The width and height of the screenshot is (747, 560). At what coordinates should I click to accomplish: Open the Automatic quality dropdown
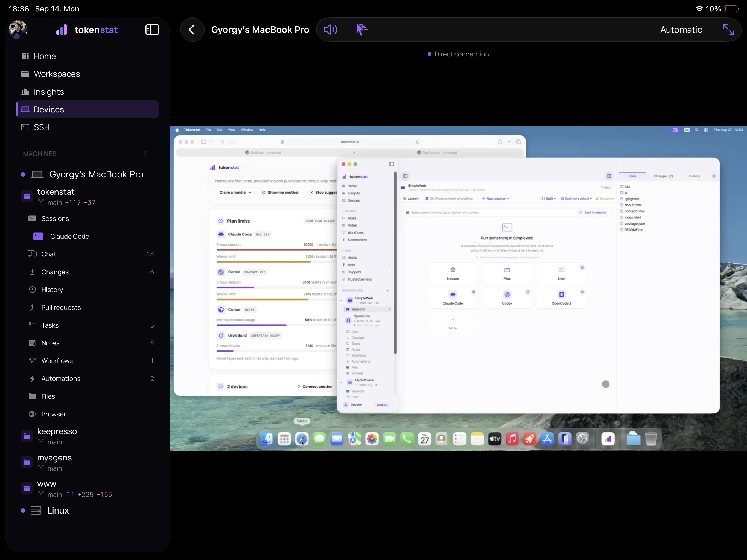(681, 30)
